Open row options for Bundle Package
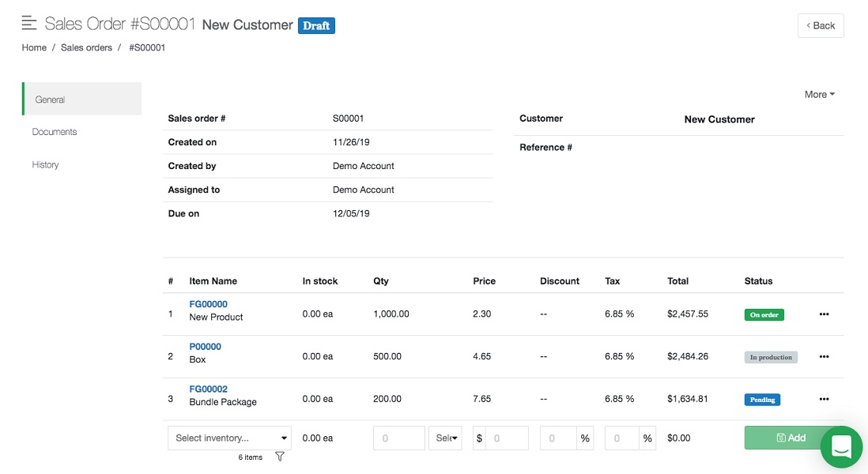Viewport: 868px width, 474px height. pyautogui.click(x=824, y=400)
